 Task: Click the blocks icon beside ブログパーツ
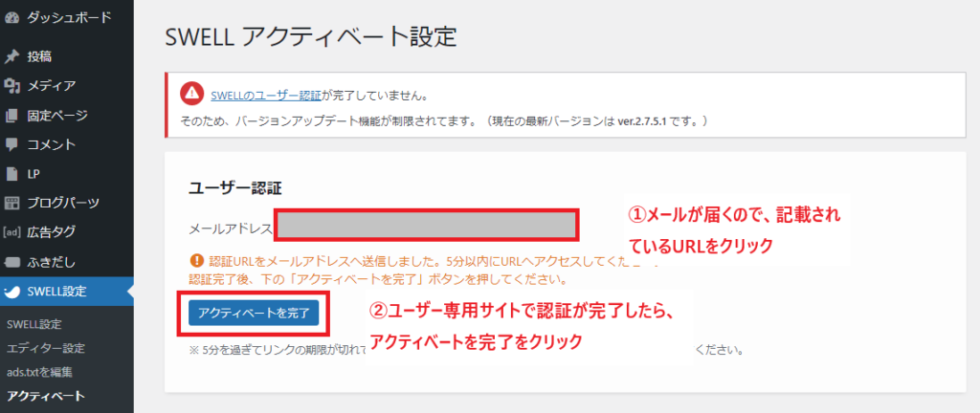[x=11, y=203]
